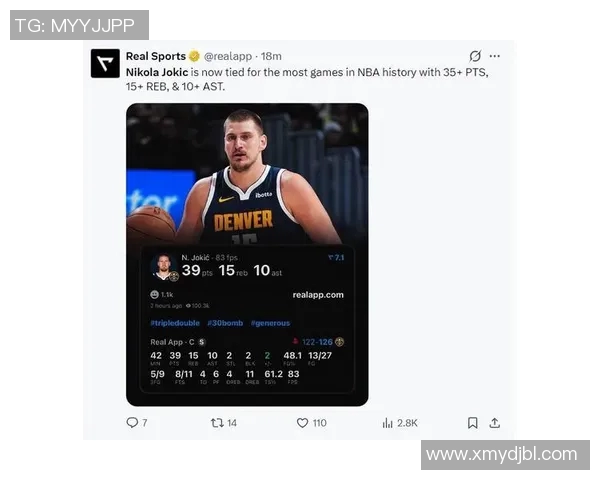Click the gold verified badge

click(x=194, y=56)
